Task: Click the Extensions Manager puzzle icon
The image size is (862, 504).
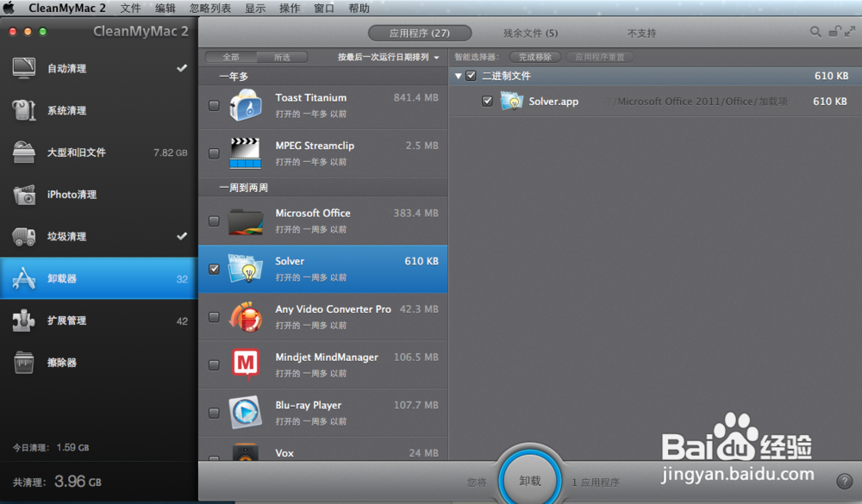Action: (x=24, y=320)
